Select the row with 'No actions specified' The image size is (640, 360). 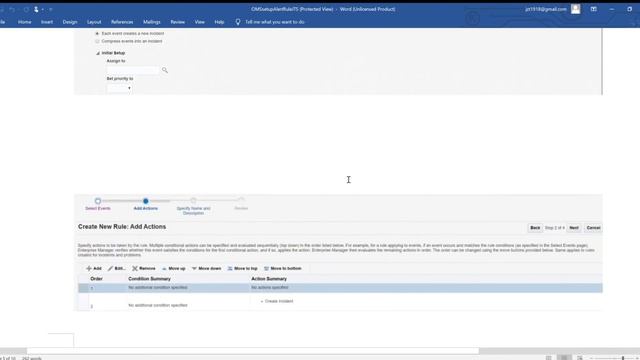point(340,288)
